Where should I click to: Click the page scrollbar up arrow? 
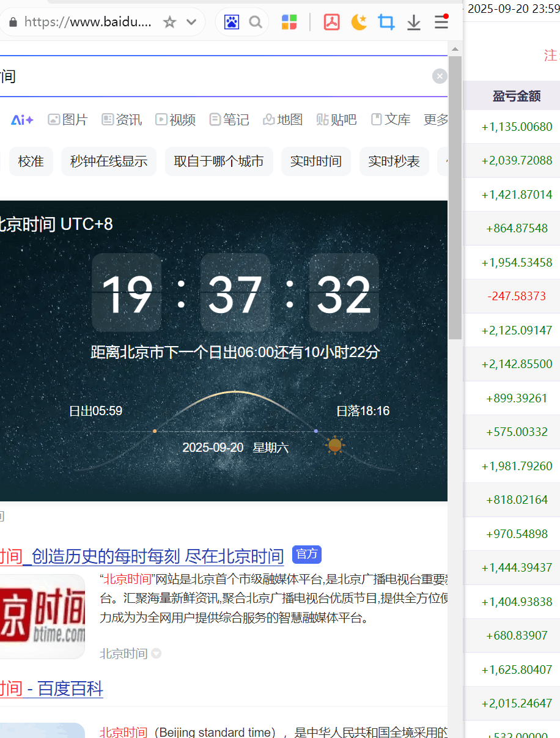click(x=455, y=49)
